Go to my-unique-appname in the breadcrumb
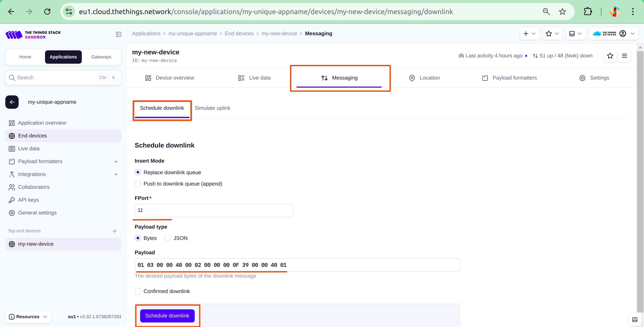The width and height of the screenshot is (644, 327). (x=192, y=33)
